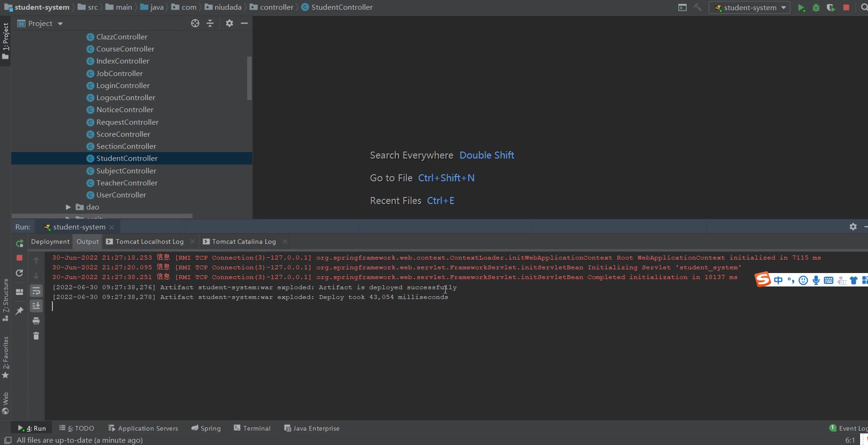Click the red Stop button in Run panel
The image size is (868, 445).
[x=19, y=258]
